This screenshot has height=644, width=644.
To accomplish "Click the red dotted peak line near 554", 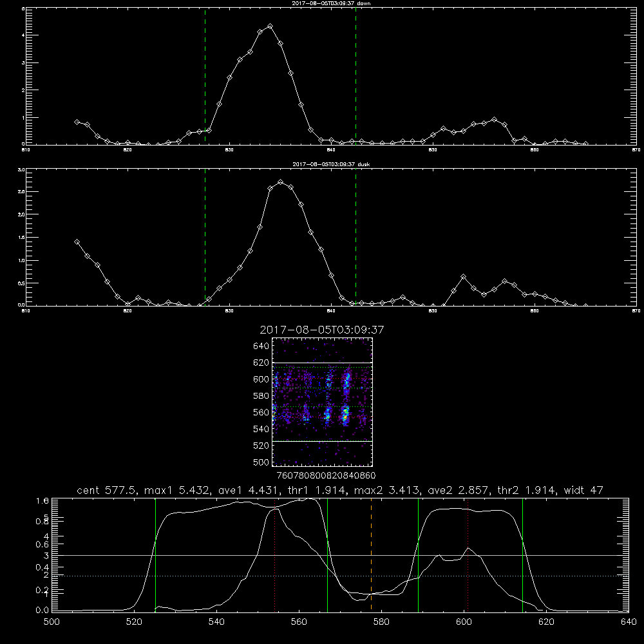I will point(274,554).
